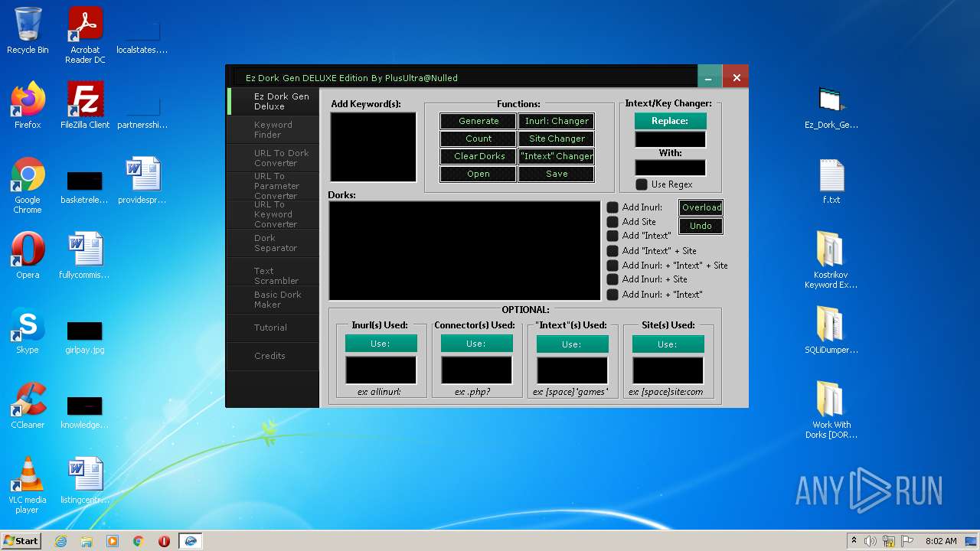
Task: Enable the Use Regex checkbox
Action: 642,184
